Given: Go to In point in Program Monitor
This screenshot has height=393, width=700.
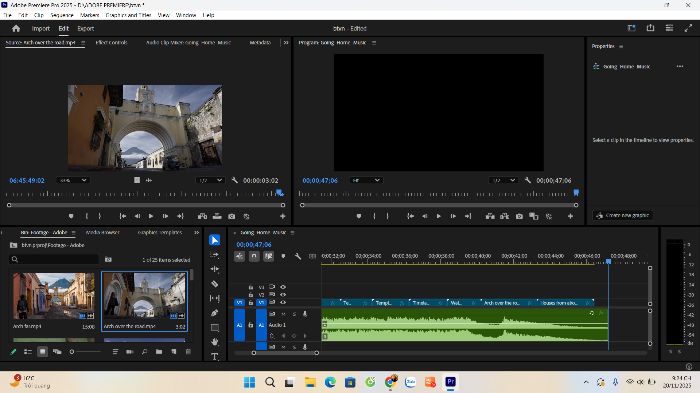Looking at the screenshot, I should tap(410, 216).
